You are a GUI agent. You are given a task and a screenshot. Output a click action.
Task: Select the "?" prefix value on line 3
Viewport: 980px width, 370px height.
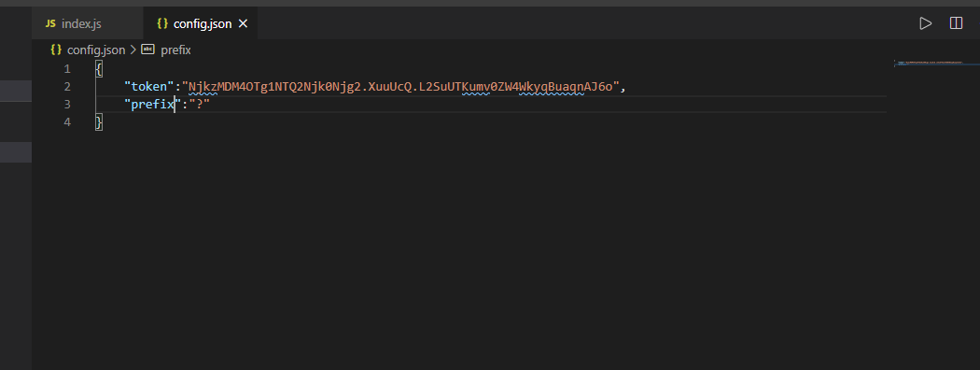coord(200,105)
